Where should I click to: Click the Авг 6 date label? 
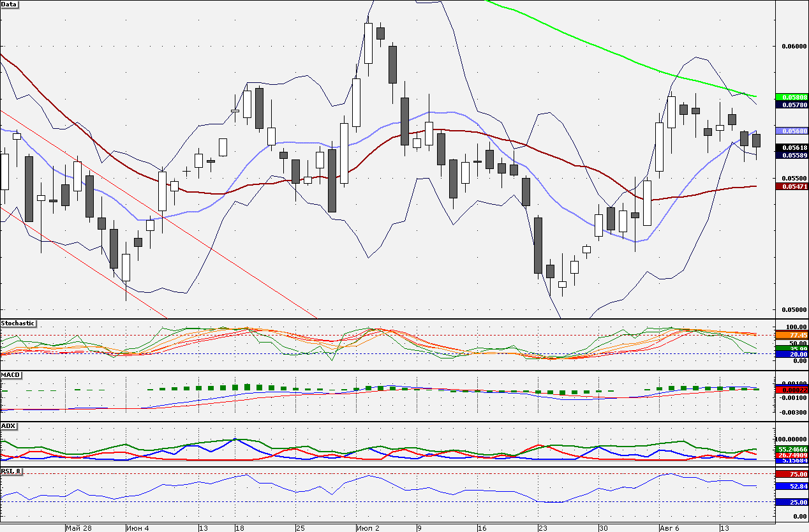(x=671, y=528)
